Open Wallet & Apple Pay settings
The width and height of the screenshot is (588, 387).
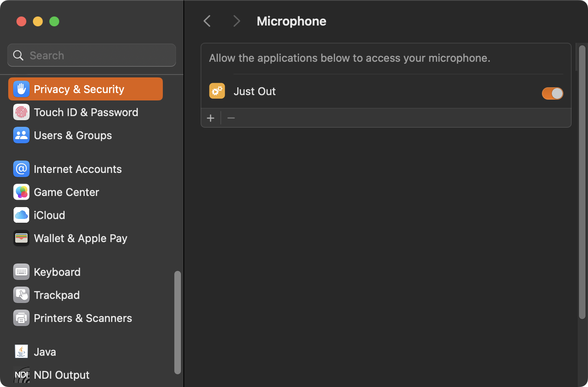[86, 238]
